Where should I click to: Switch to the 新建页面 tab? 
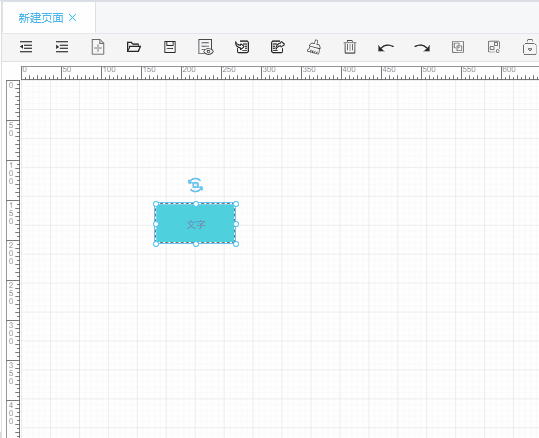click(41, 18)
